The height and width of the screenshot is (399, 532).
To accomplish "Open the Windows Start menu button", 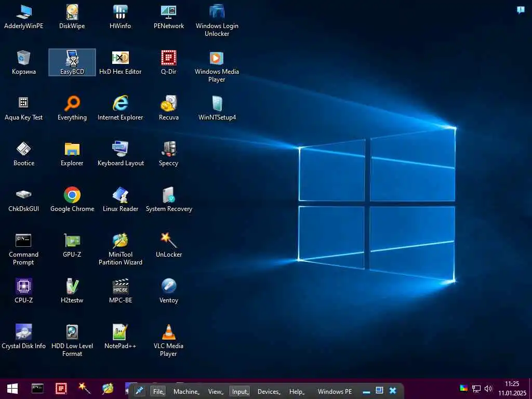I will pos(12,389).
